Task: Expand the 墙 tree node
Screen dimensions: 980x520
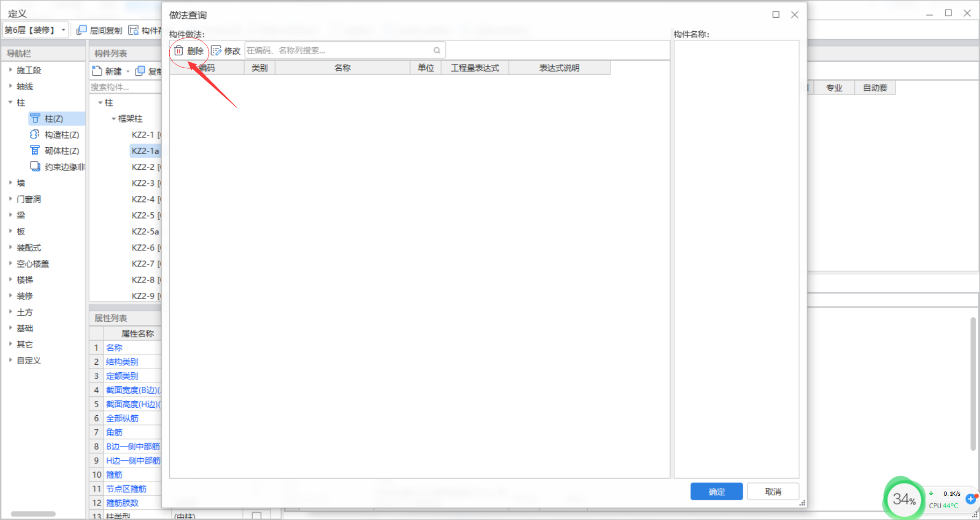Action: point(10,183)
